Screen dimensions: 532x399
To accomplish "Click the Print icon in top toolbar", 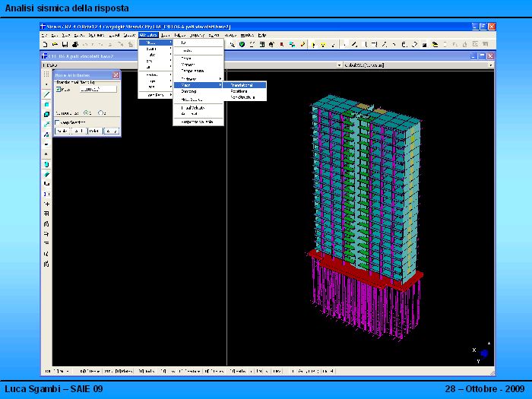I will click(x=74, y=44).
